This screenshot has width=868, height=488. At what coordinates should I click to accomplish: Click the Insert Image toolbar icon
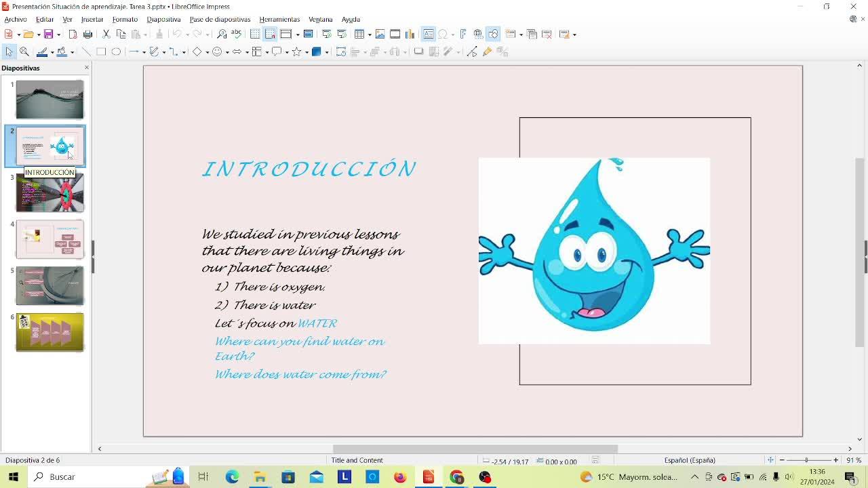pyautogui.click(x=380, y=34)
